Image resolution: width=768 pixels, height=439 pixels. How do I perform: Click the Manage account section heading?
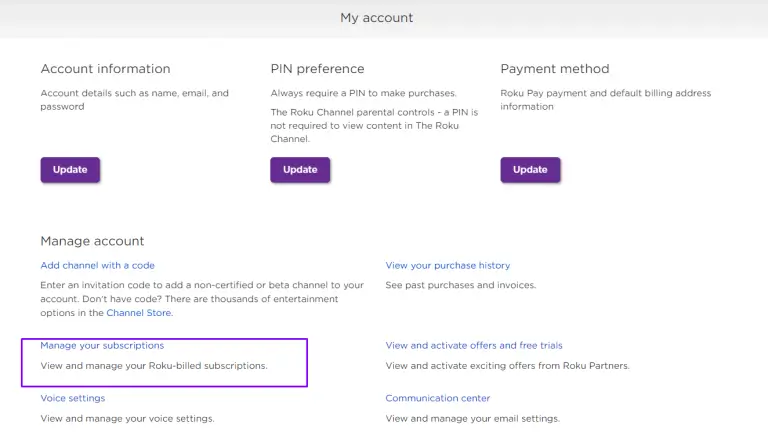point(92,241)
